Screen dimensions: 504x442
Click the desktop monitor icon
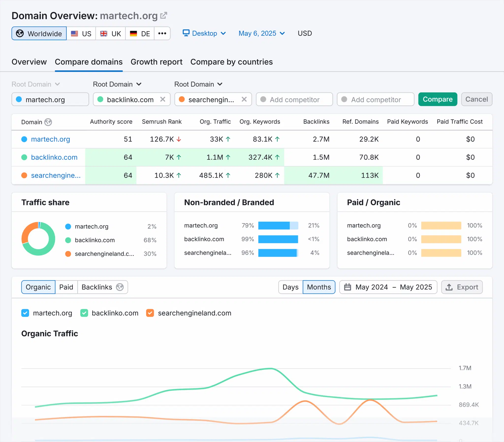[186, 33]
